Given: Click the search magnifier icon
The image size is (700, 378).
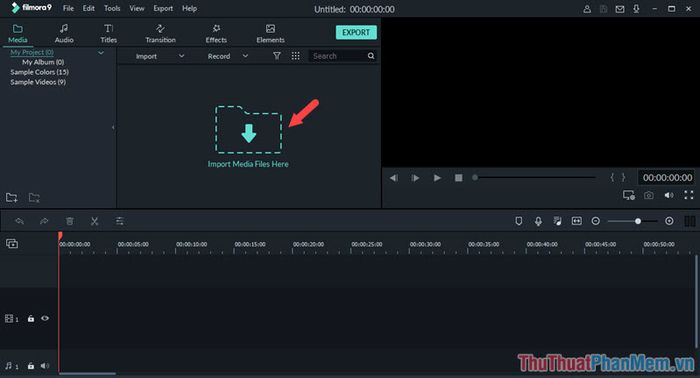Looking at the screenshot, I should [x=371, y=56].
